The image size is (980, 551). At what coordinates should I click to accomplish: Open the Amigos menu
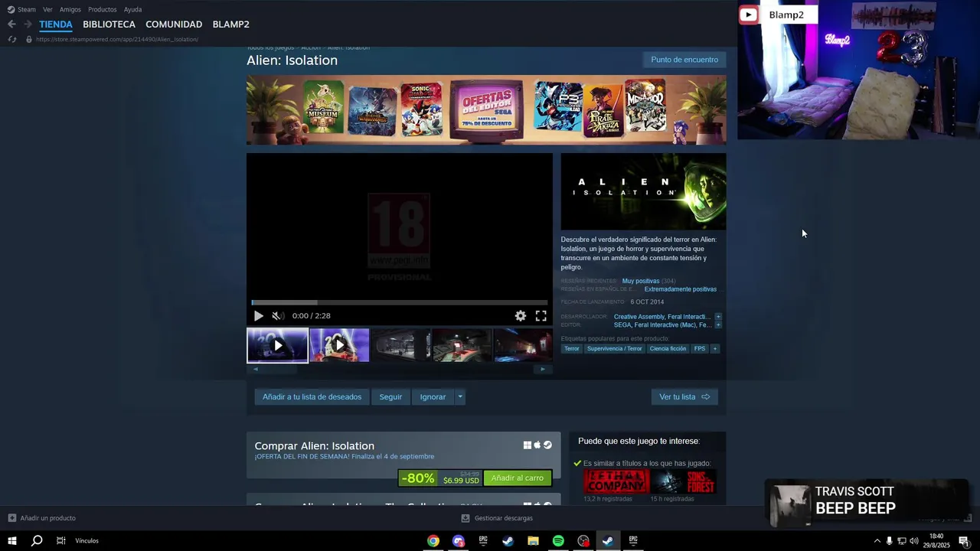(x=70, y=9)
